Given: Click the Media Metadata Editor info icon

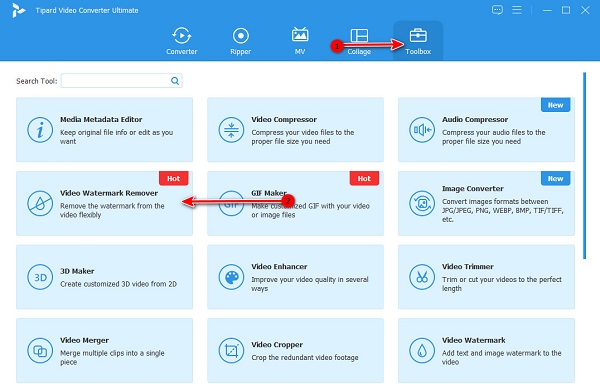Looking at the screenshot, I should click(40, 130).
